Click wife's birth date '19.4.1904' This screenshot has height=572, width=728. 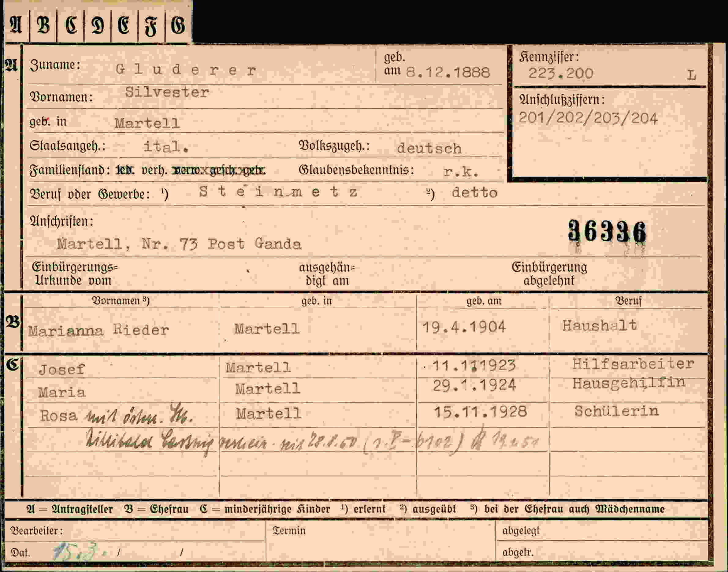[464, 327]
